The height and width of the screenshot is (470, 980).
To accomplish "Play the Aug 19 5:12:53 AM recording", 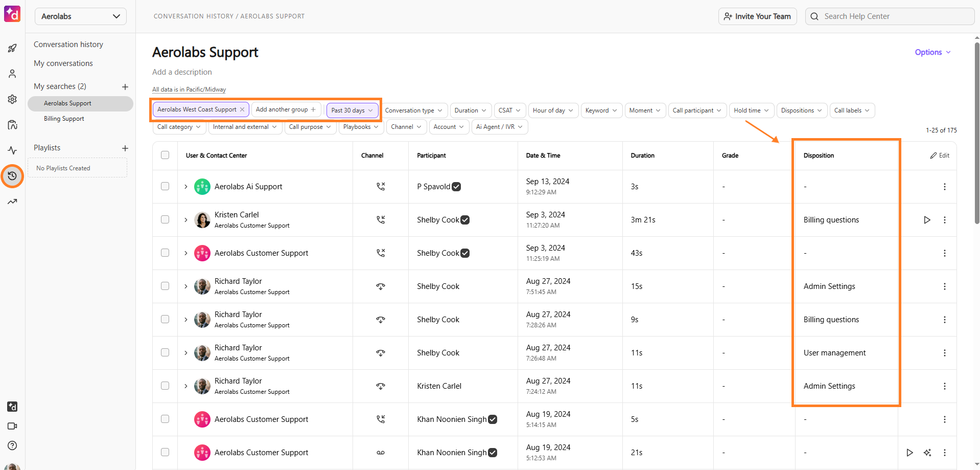I will [909, 453].
